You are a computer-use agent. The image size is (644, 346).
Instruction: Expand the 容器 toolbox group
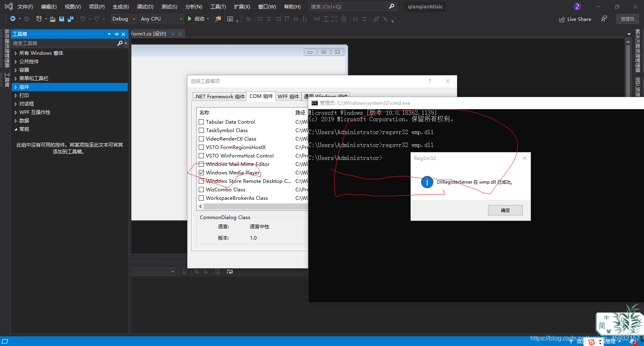16,70
